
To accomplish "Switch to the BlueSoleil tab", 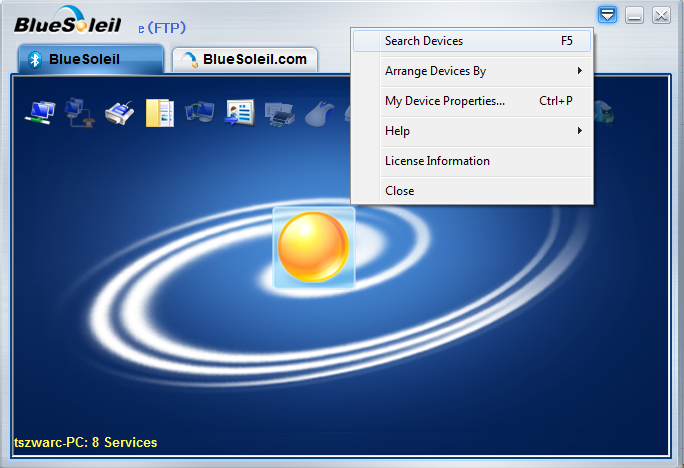I will point(91,59).
